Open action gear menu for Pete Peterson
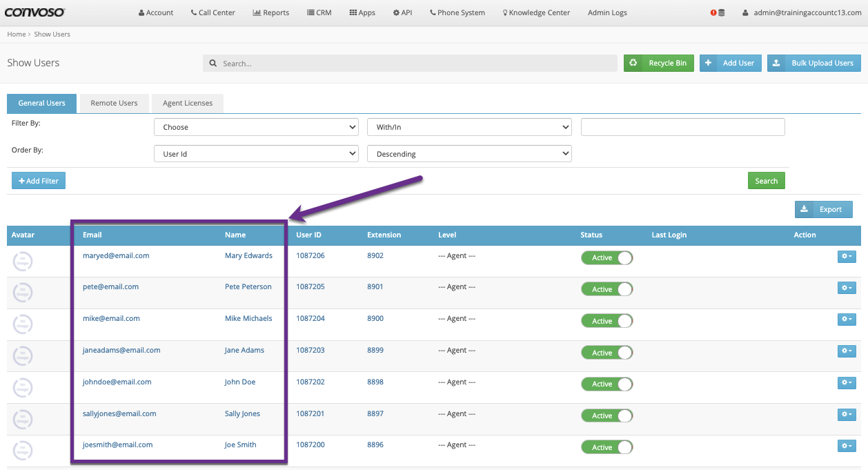This screenshot has height=470, width=868. click(x=847, y=288)
